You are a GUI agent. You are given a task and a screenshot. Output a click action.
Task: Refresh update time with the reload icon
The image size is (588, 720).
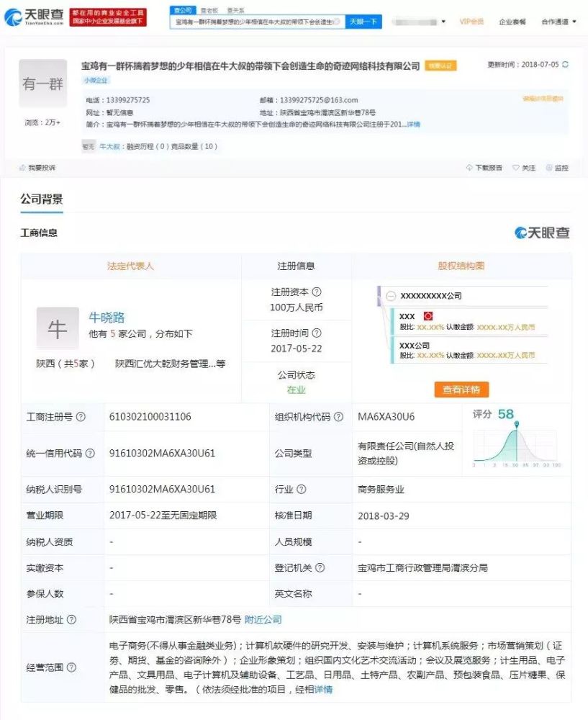coord(566,64)
